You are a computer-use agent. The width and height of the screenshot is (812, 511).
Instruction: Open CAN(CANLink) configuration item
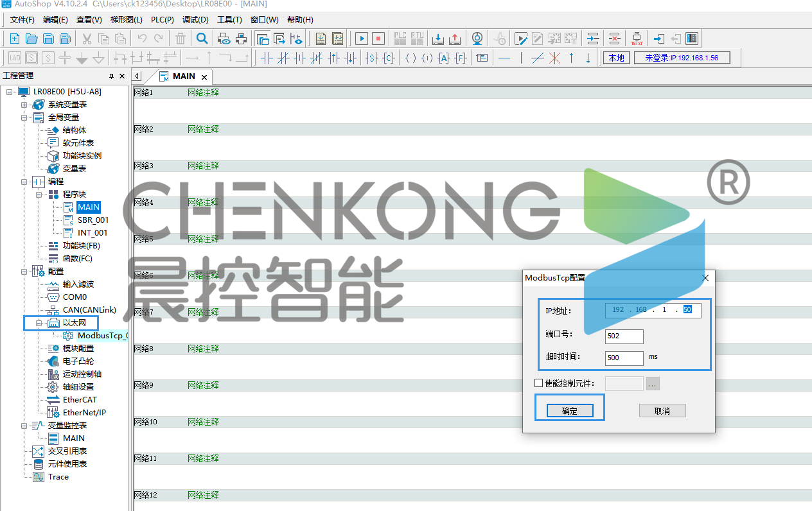(89, 310)
